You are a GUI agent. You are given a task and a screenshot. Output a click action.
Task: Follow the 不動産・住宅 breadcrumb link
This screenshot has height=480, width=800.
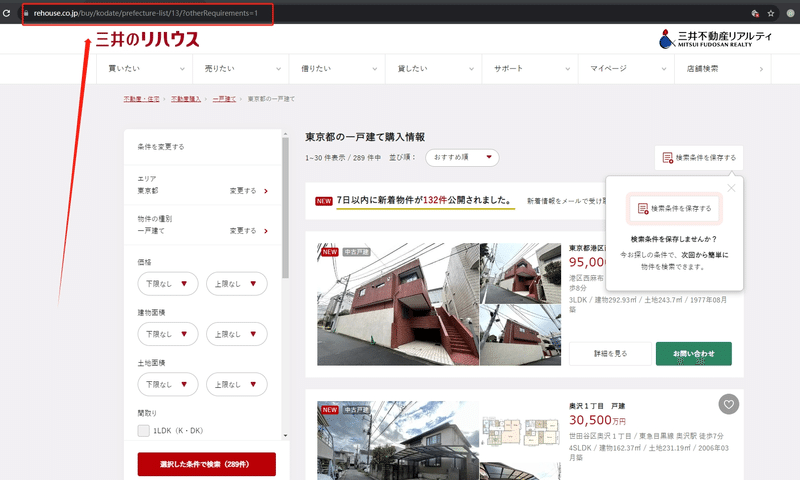141,99
